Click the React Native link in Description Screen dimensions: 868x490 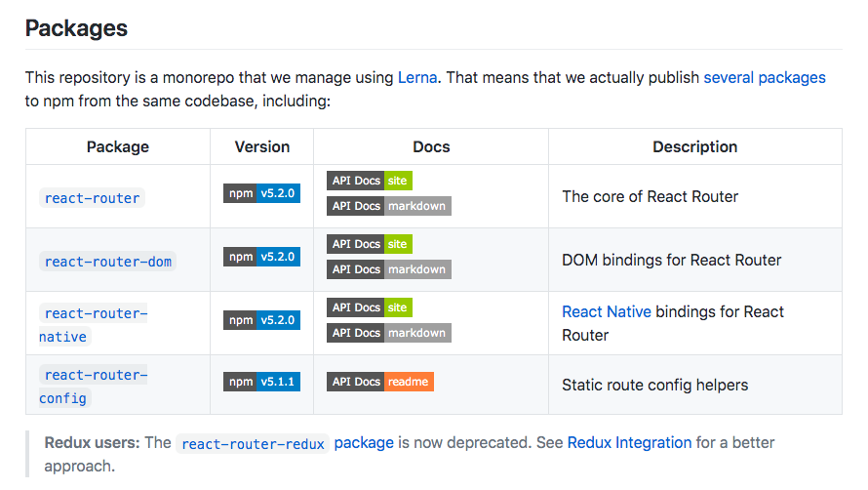606,312
